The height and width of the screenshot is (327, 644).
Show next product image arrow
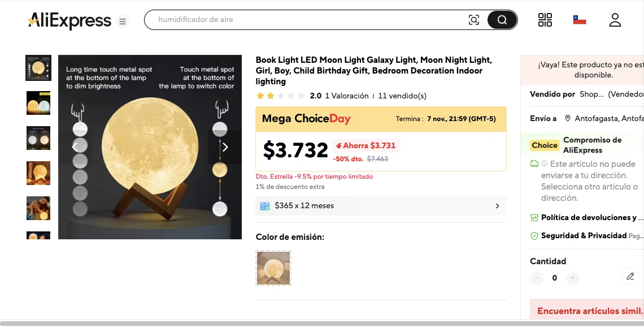[225, 147]
